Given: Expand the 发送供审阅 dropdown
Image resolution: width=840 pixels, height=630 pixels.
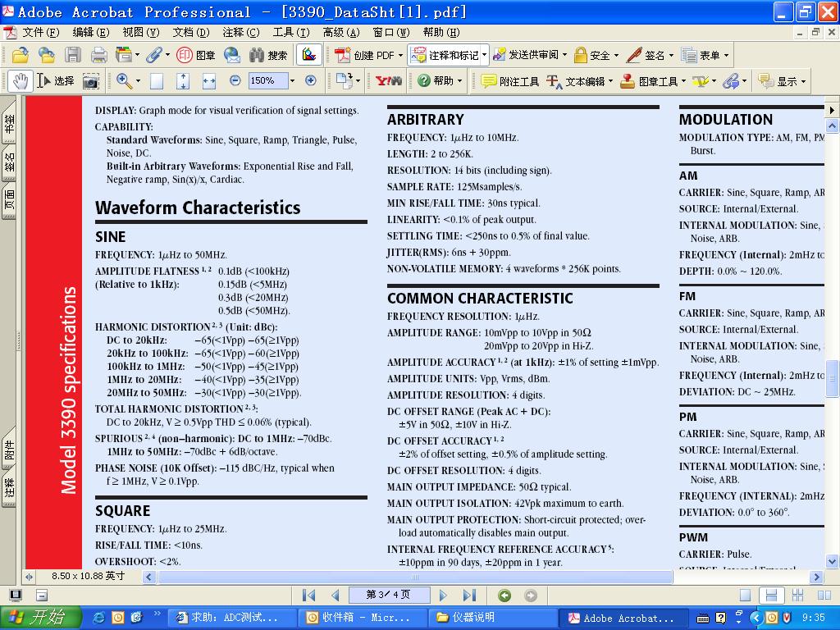Looking at the screenshot, I should pos(564,55).
